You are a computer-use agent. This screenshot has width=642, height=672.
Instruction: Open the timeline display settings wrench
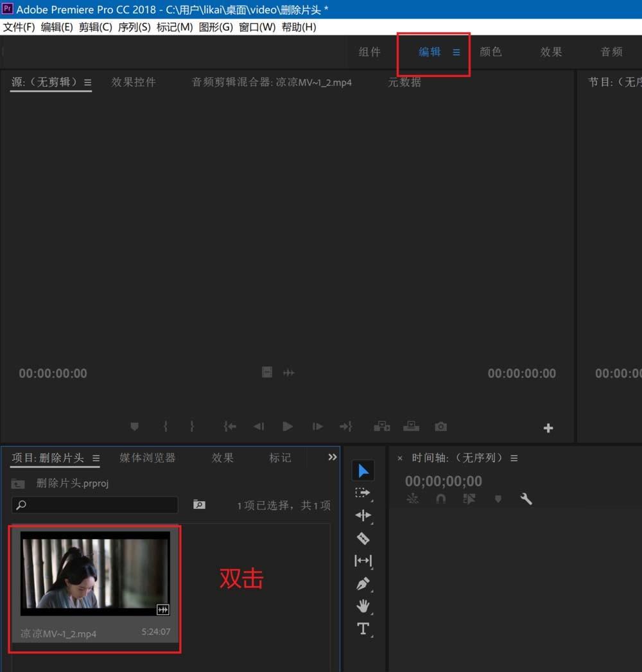(x=526, y=499)
